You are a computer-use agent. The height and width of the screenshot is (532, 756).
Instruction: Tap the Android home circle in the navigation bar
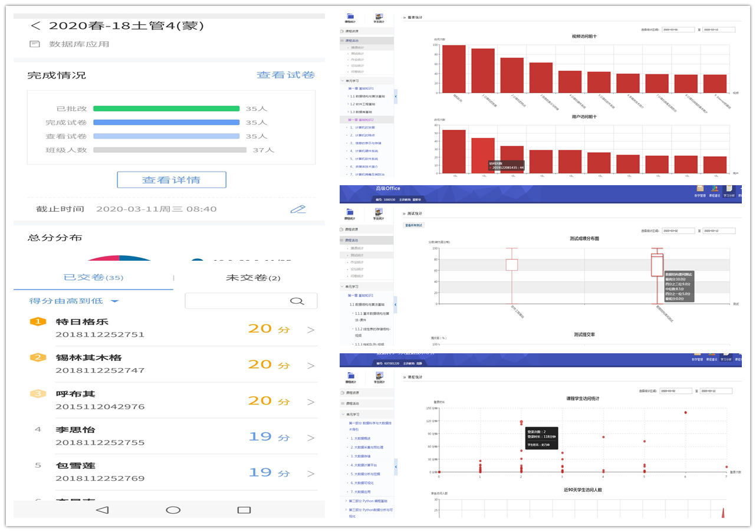[x=173, y=510]
